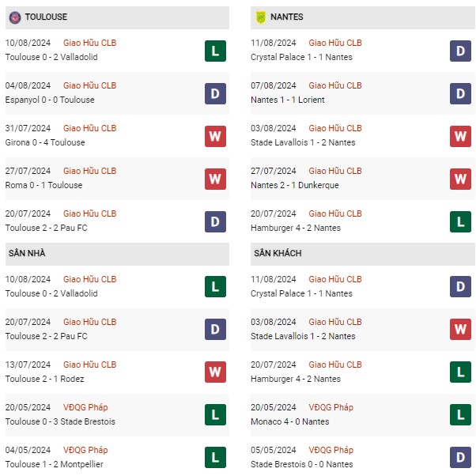The height and width of the screenshot is (476, 476).
Task: Click the W badge for Nantes 2-1 Dunkerque
Action: 460,179
